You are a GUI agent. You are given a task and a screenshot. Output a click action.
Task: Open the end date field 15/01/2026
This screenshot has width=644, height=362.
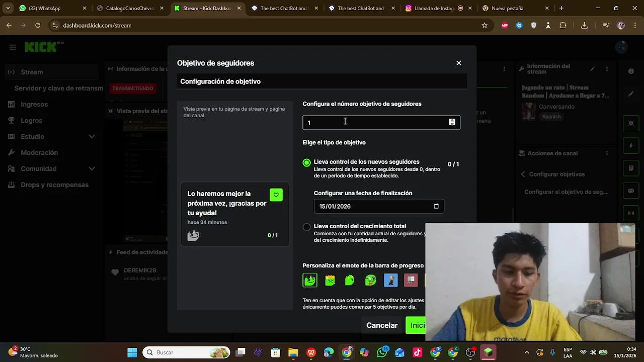379,206
